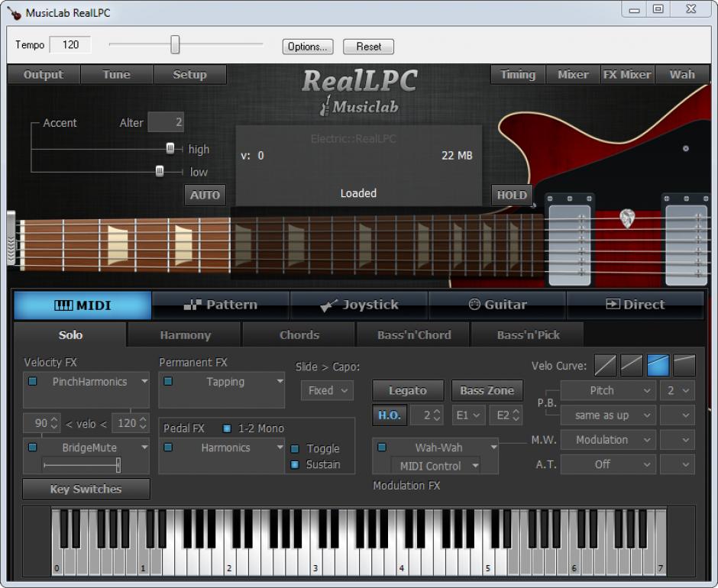Viewport: 718px width, 588px height.
Task: Click the MusicLab guitar icon in title bar
Action: coord(15,13)
